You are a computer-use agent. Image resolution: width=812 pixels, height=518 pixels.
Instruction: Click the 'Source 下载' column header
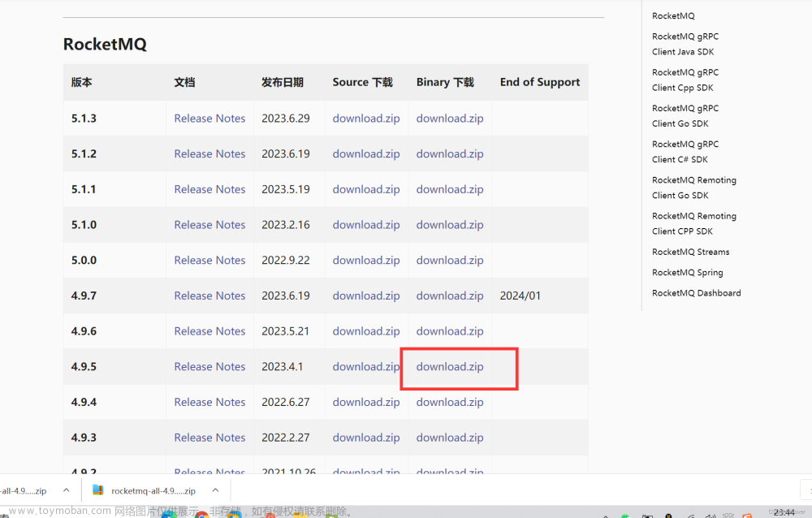362,82
